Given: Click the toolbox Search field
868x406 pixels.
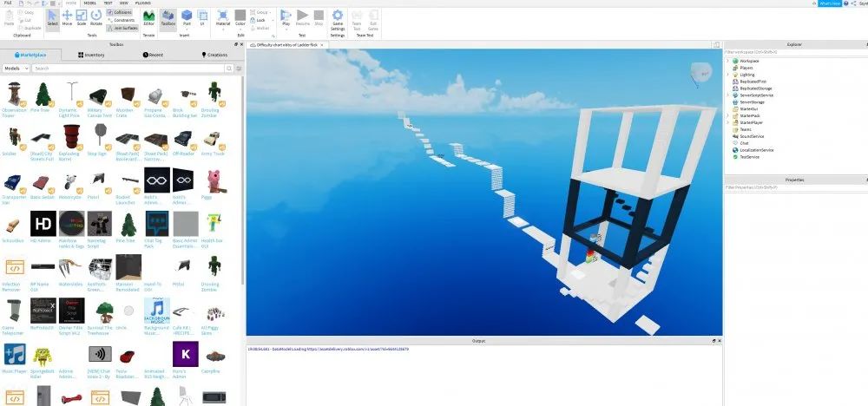Looking at the screenshot, I should pyautogui.click(x=128, y=68).
